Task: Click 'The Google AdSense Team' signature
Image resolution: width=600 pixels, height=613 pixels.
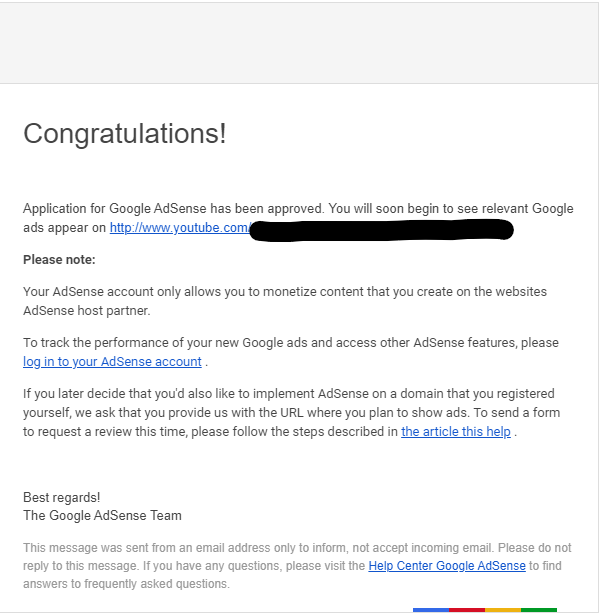Action: click(102, 515)
